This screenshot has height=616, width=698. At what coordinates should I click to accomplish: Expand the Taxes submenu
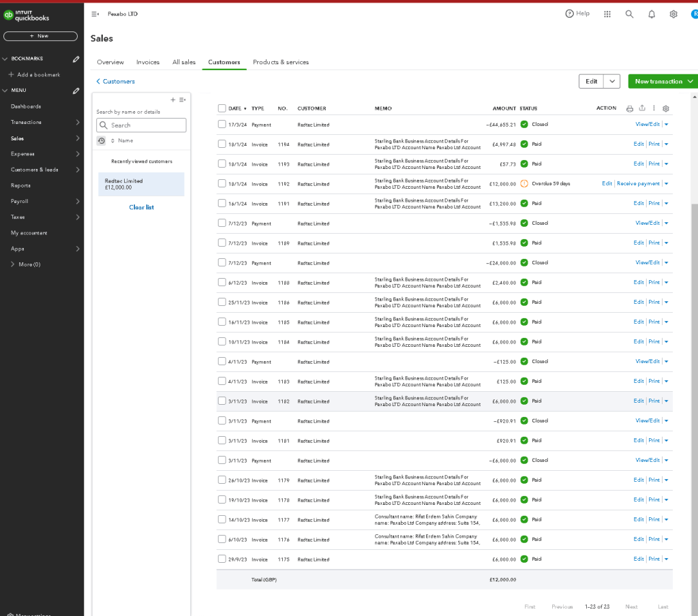[78, 217]
